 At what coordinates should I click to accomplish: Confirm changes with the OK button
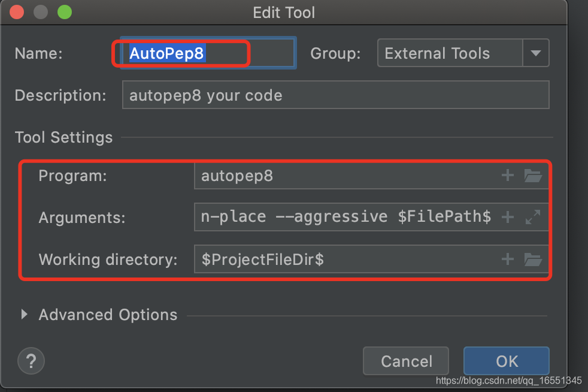tap(506, 361)
